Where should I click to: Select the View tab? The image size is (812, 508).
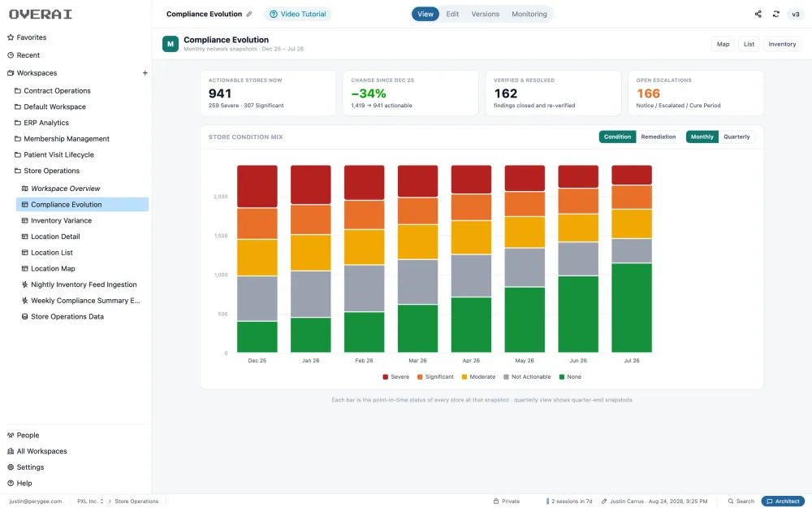pyautogui.click(x=425, y=14)
